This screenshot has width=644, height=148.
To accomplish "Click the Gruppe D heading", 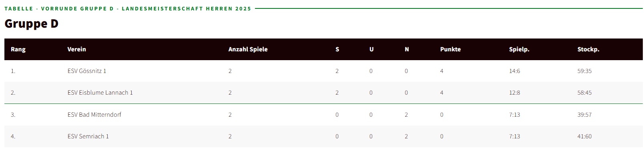I will pos(31,24).
